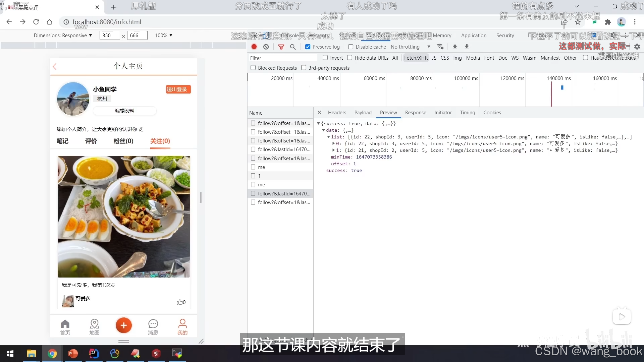Open the tab search dropdown chevron
This screenshot has width=644, height=362.
[576, 6]
